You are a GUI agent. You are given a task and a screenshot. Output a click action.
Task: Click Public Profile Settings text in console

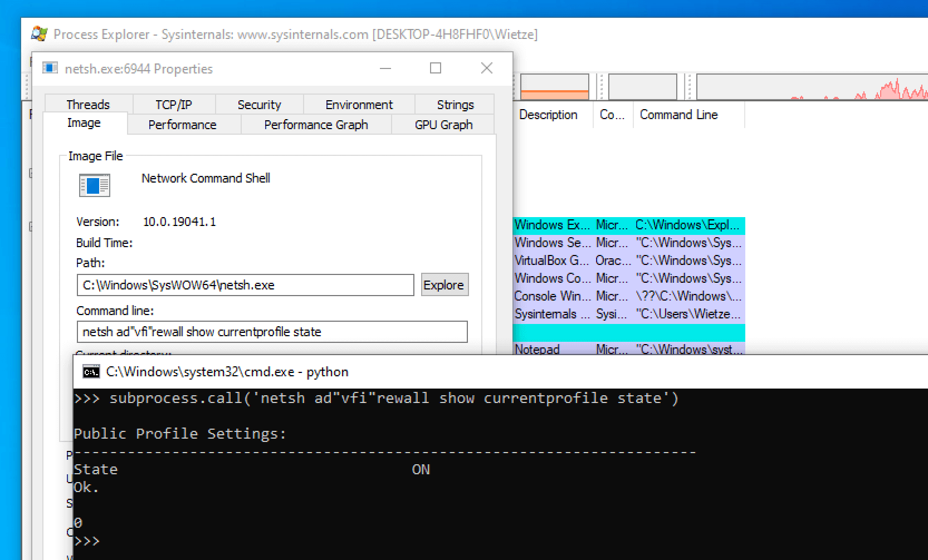(x=180, y=434)
